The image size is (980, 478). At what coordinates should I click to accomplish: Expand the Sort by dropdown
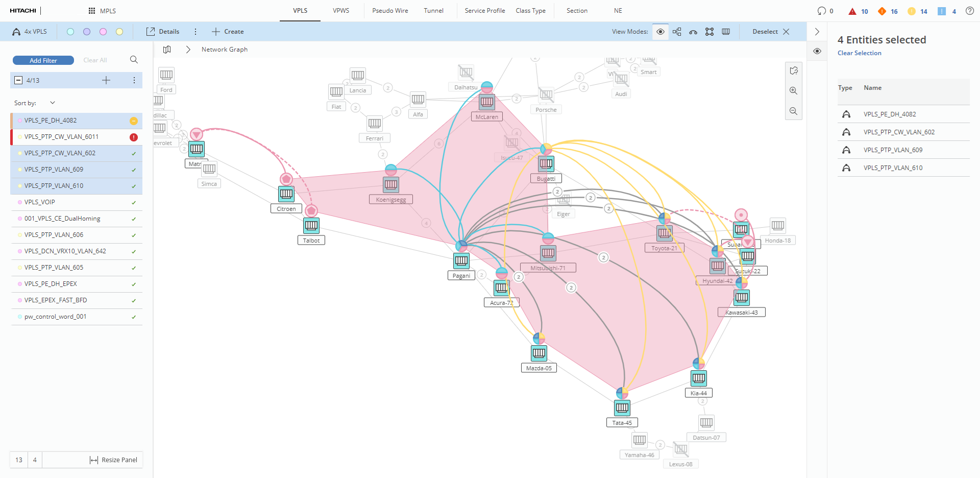(52, 103)
